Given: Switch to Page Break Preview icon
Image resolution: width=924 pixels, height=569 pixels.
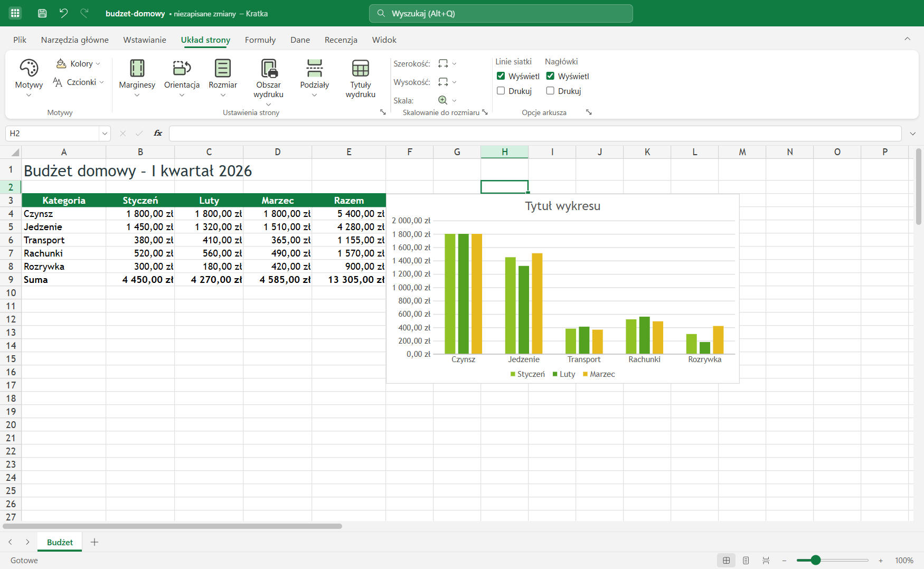Looking at the screenshot, I should click(766, 560).
